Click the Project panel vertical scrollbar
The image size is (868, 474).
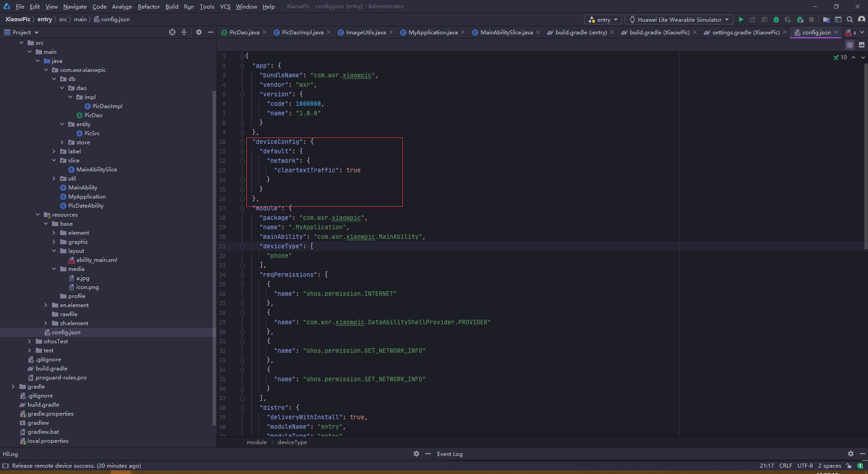[214, 258]
